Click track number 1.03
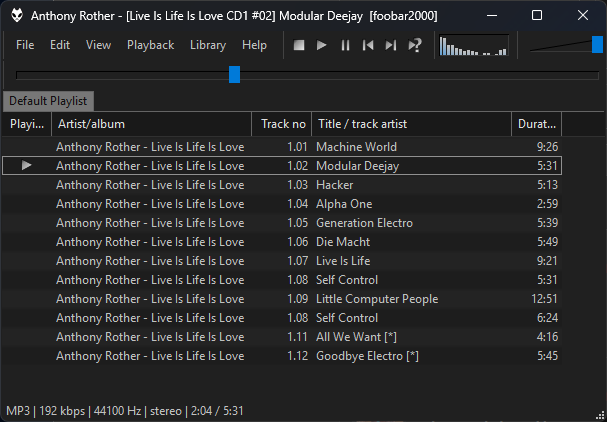Viewport: 607px width, 422px height. [x=297, y=185]
